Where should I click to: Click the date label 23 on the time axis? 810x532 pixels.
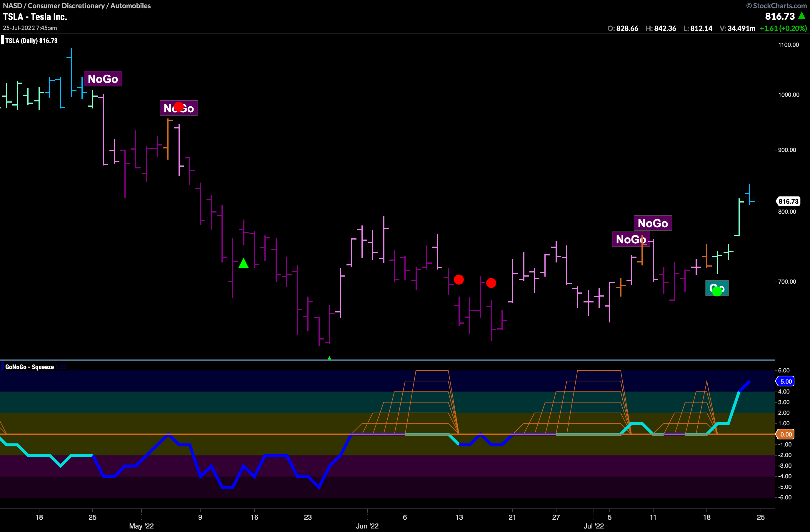click(308, 517)
